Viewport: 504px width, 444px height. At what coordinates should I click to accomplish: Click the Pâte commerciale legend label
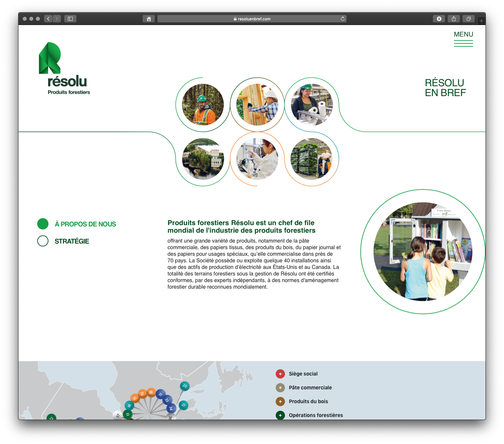pos(310,388)
